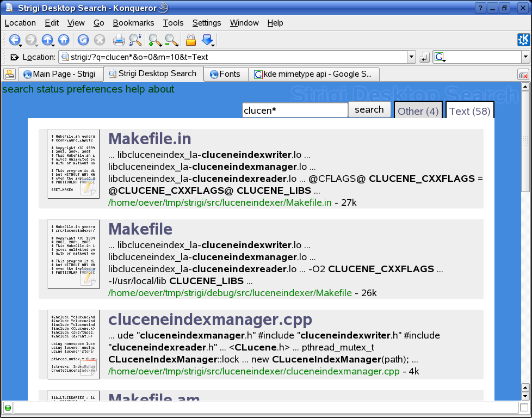The image size is (532, 418).
Task: Close the current tab with right-side icon
Action: click(x=523, y=75)
